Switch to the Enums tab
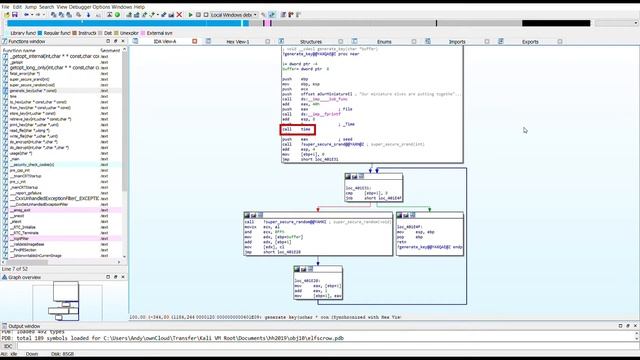640x360 pixels. pyautogui.click(x=384, y=42)
